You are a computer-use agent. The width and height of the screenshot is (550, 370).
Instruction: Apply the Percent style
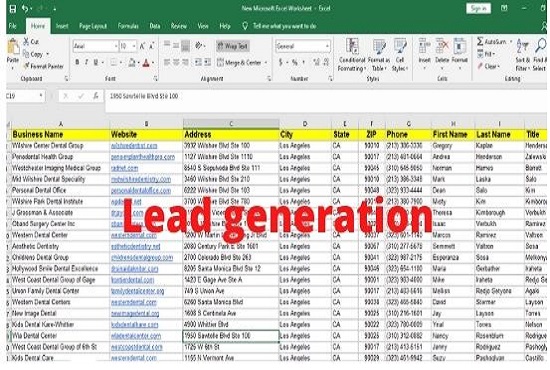295,62
